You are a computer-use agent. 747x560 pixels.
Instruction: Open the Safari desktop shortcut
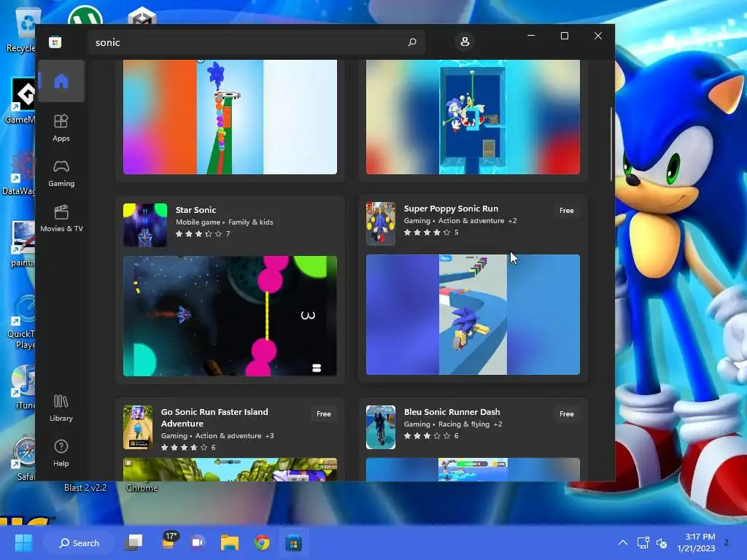coord(22,458)
